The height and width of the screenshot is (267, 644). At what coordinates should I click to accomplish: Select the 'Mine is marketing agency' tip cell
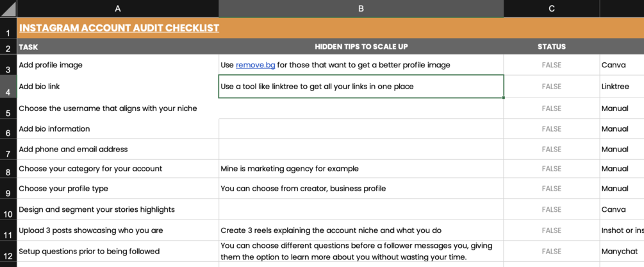click(361, 169)
